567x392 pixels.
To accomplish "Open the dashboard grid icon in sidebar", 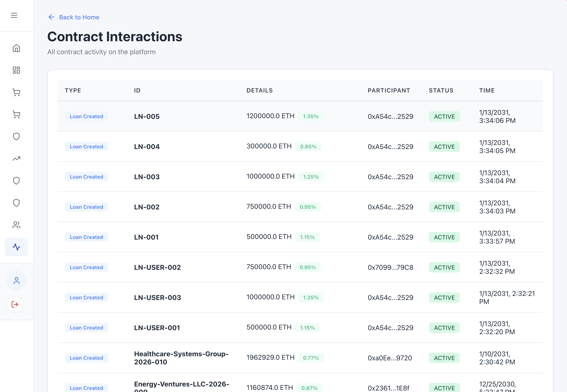I will [x=16, y=70].
